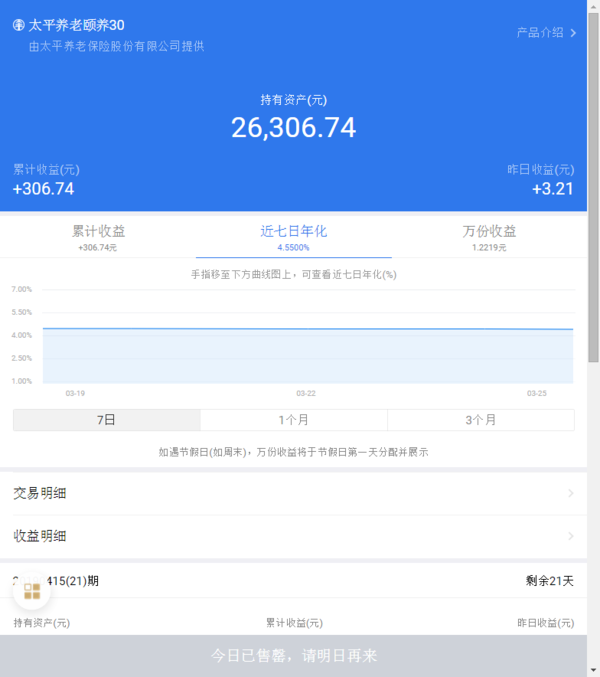Screen dimensions: 600x677
Task: Open the 产品介绍 product introduction link
Action: tap(546, 33)
